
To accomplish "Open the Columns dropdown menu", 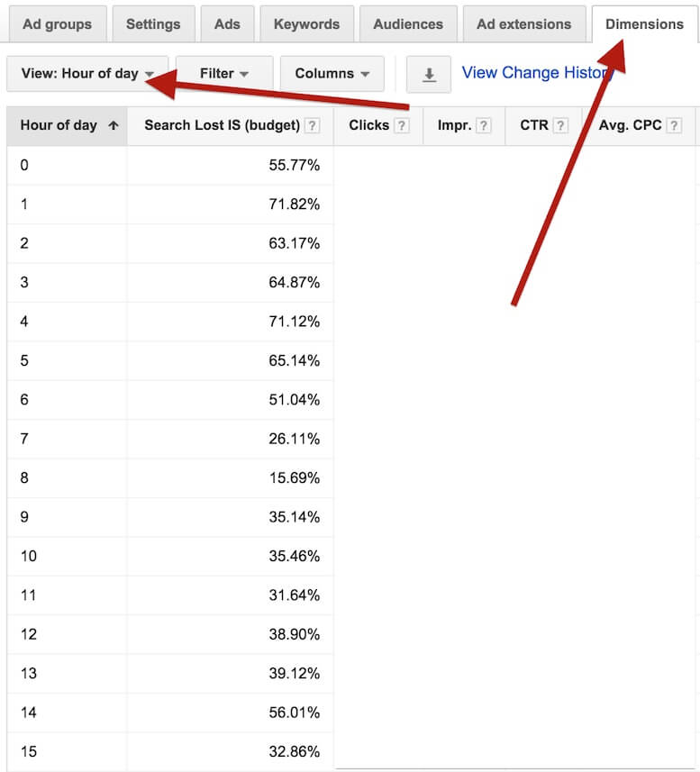I will point(332,74).
